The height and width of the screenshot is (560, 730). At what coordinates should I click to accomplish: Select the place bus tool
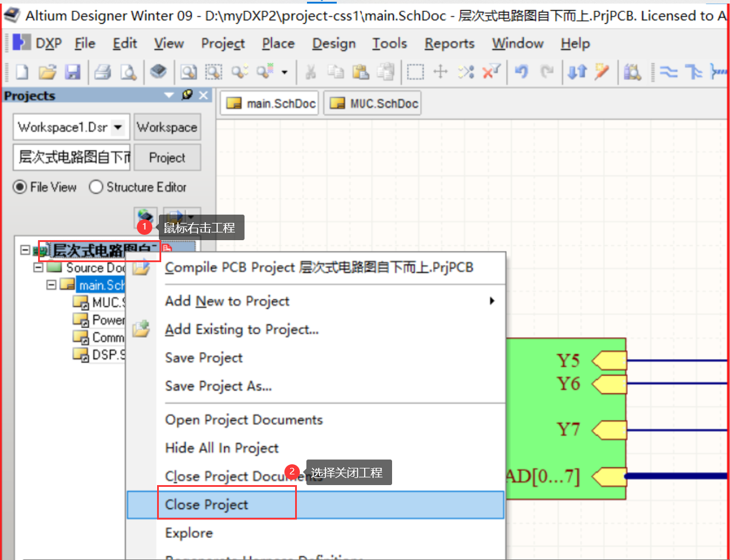pyautogui.click(x=694, y=72)
